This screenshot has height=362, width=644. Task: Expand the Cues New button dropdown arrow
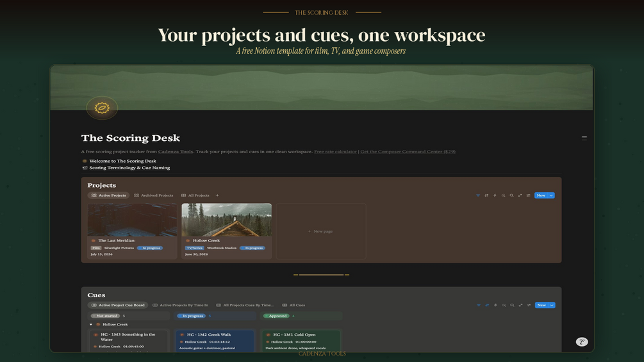pos(552,305)
